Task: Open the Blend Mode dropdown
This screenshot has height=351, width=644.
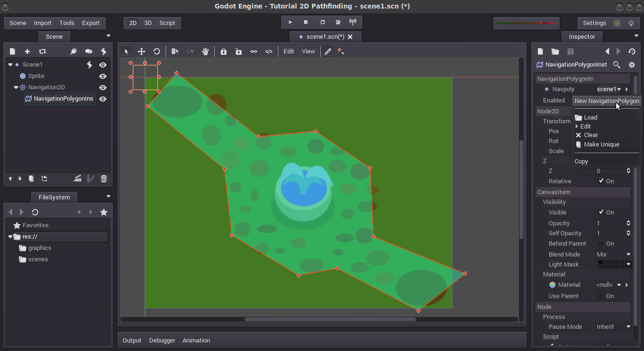Action: (x=613, y=254)
